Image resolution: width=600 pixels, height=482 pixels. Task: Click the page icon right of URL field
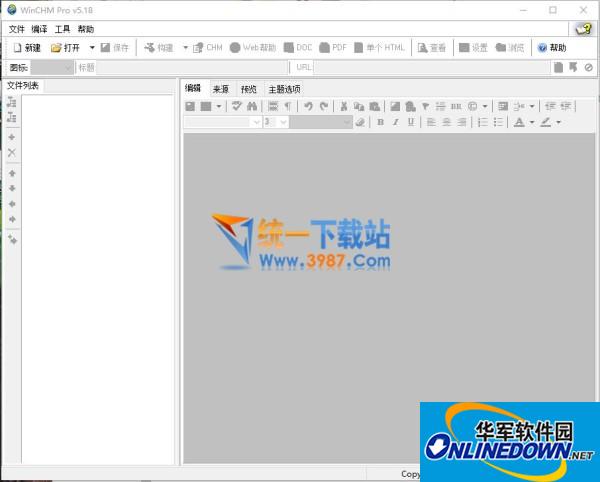coord(558,67)
